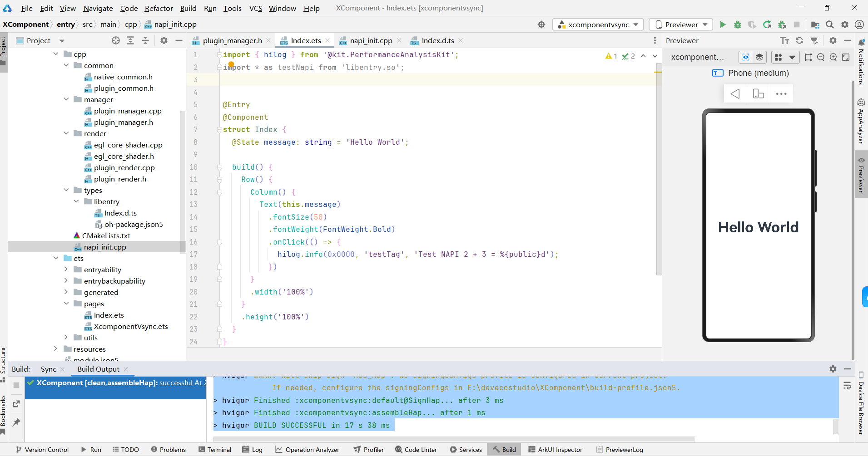Zoom out the previewer phone display
868x456 pixels.
coord(821,57)
